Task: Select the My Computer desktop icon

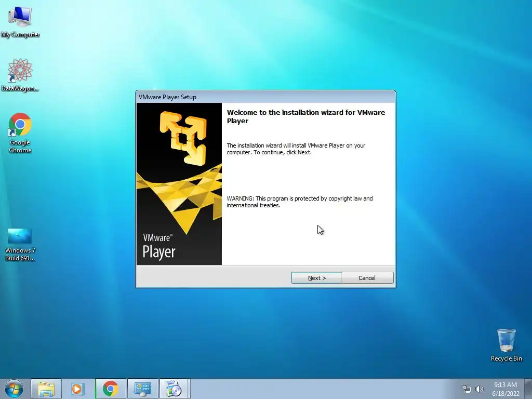Action: click(20, 22)
